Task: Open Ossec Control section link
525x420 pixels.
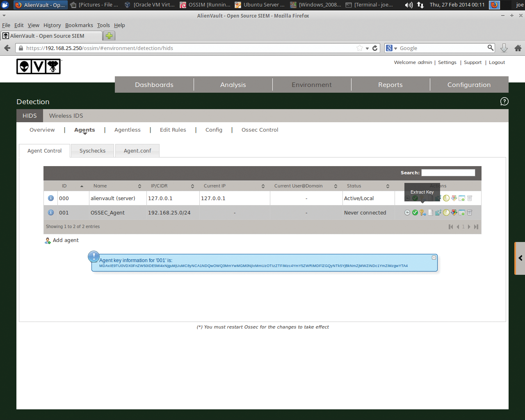Action: (260, 130)
